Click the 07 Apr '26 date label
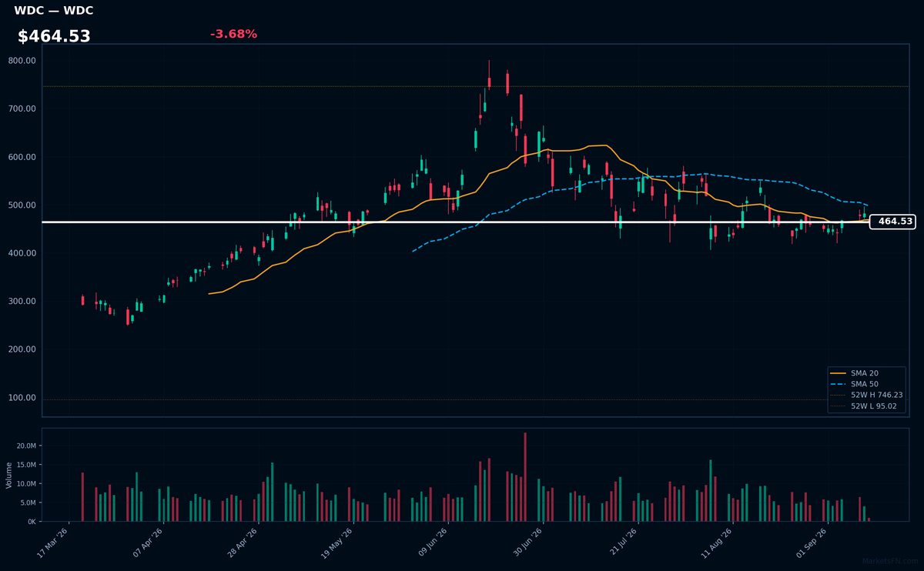Image resolution: width=924 pixels, height=571 pixels. click(148, 542)
